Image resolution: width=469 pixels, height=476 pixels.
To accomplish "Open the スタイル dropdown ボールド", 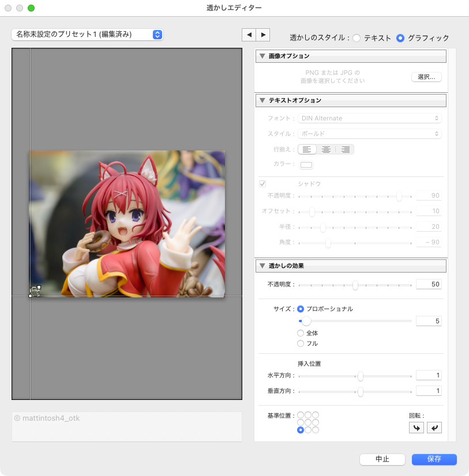I will click(x=370, y=134).
